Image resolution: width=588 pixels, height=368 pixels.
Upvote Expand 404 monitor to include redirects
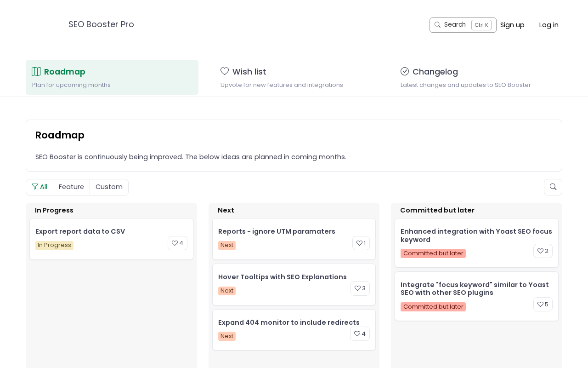coord(360,334)
